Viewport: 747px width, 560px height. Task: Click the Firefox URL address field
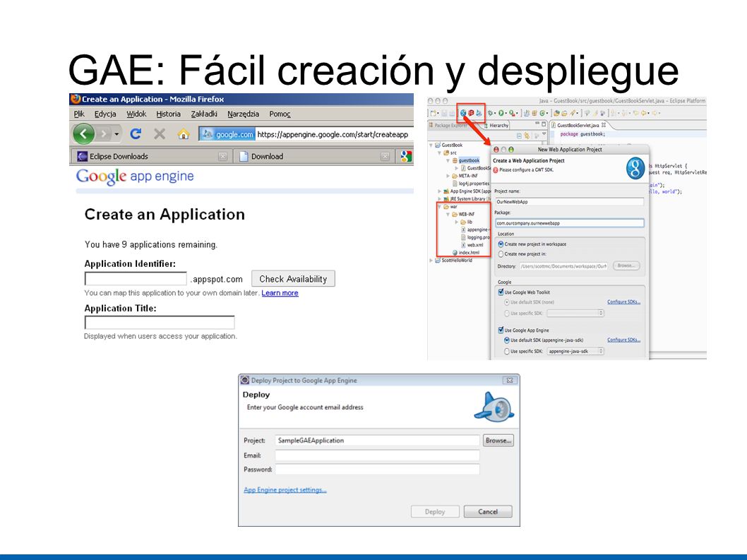[x=334, y=134]
